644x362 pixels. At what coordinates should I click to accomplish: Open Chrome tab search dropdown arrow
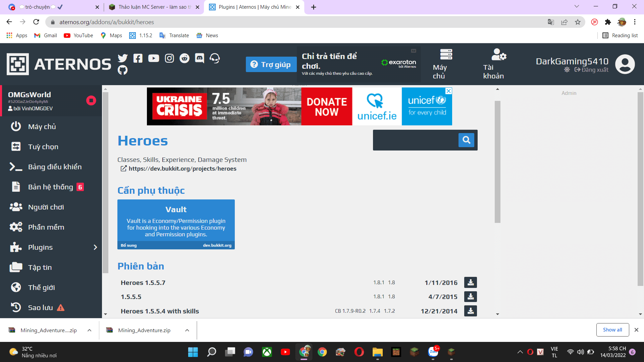(577, 6)
